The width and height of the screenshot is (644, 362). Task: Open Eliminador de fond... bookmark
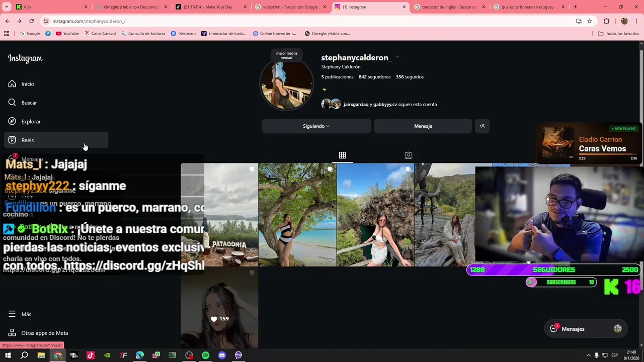coord(223,34)
